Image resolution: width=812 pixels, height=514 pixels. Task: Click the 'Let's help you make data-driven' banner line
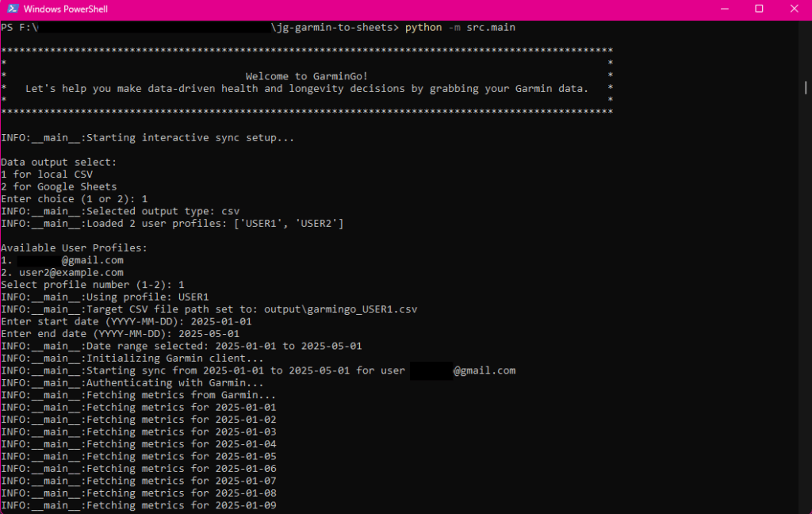pos(307,89)
